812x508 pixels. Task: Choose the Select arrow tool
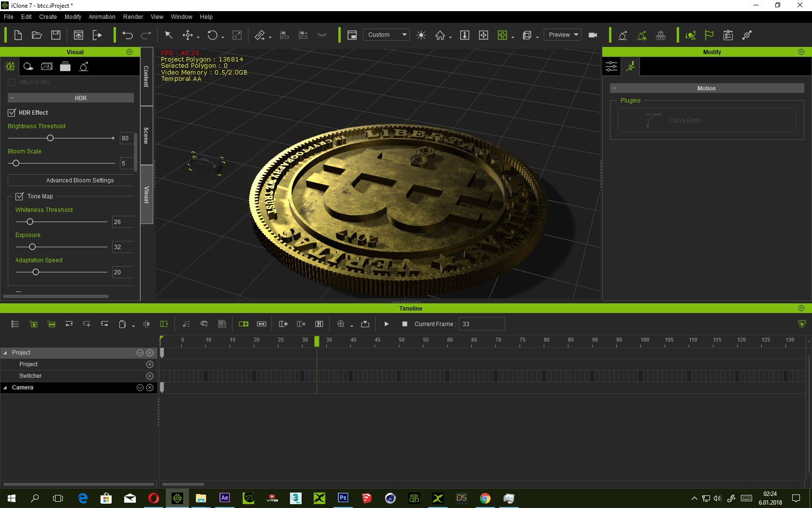169,35
